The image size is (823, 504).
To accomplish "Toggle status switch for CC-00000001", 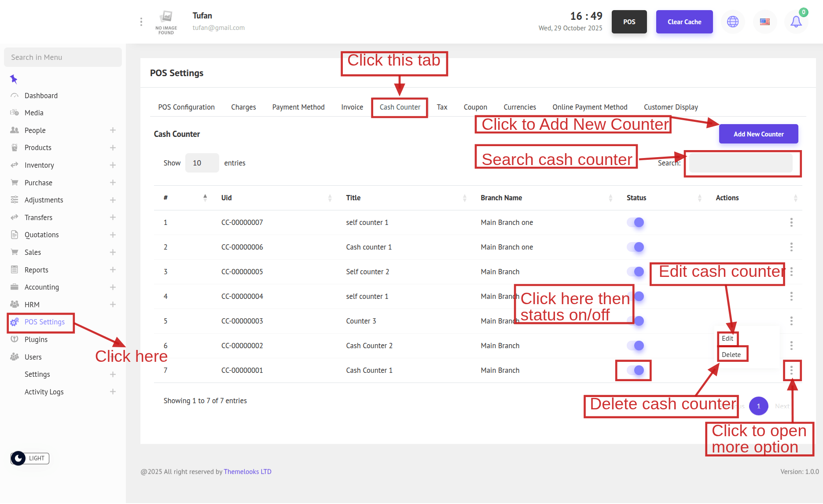I will [x=636, y=370].
